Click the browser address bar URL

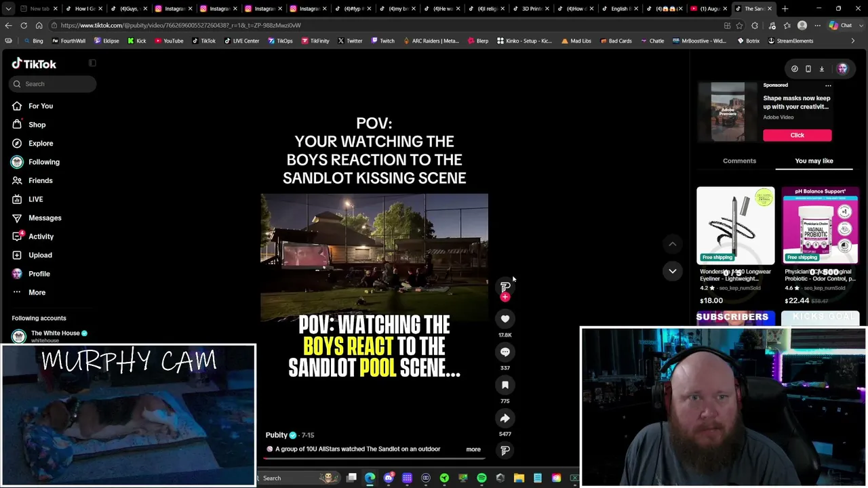coord(180,25)
